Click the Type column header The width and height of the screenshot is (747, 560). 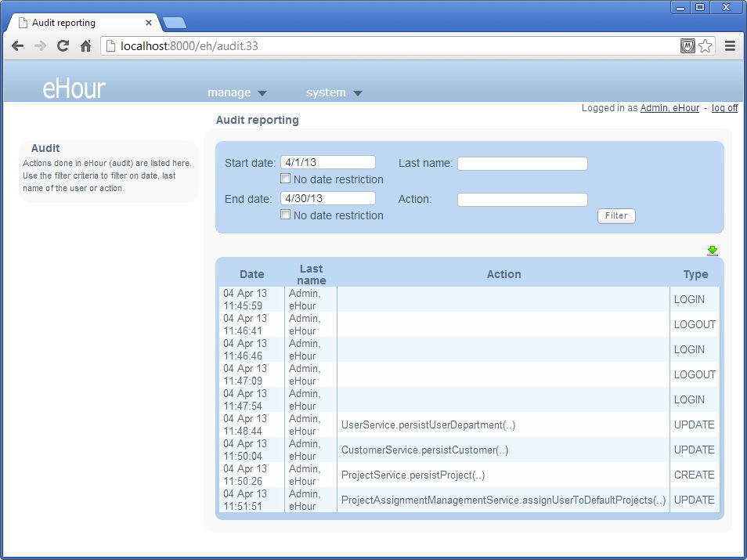695,274
